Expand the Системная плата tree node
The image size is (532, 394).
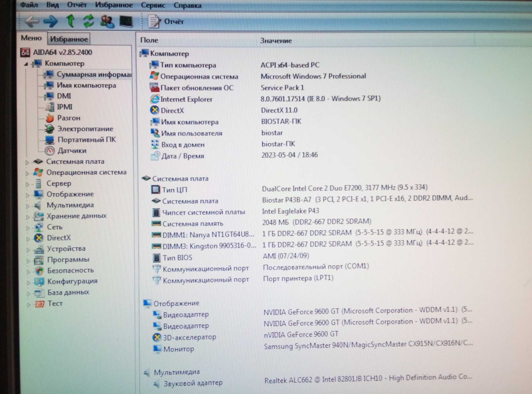27,162
